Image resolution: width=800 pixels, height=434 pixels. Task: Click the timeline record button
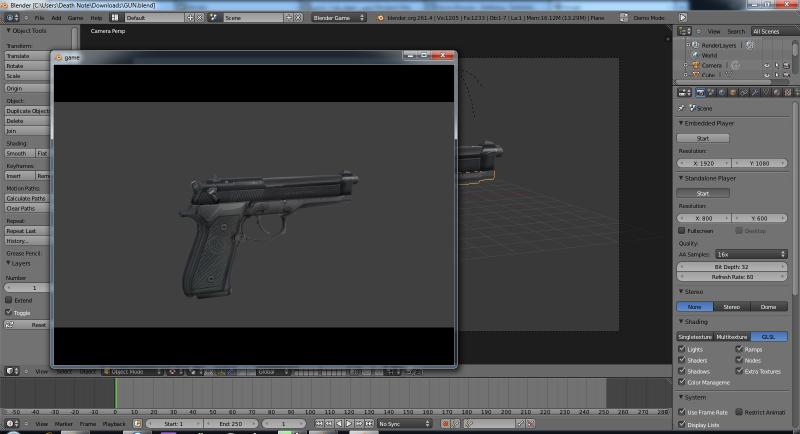point(445,423)
